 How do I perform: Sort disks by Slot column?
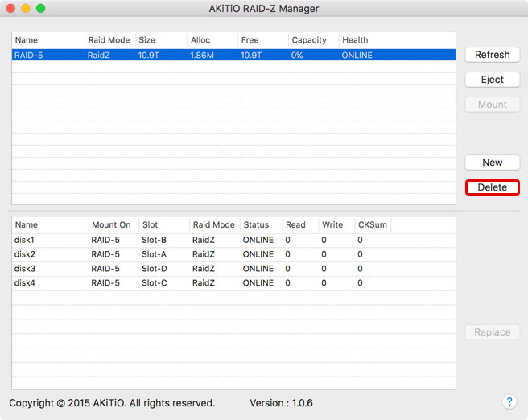[x=163, y=225]
